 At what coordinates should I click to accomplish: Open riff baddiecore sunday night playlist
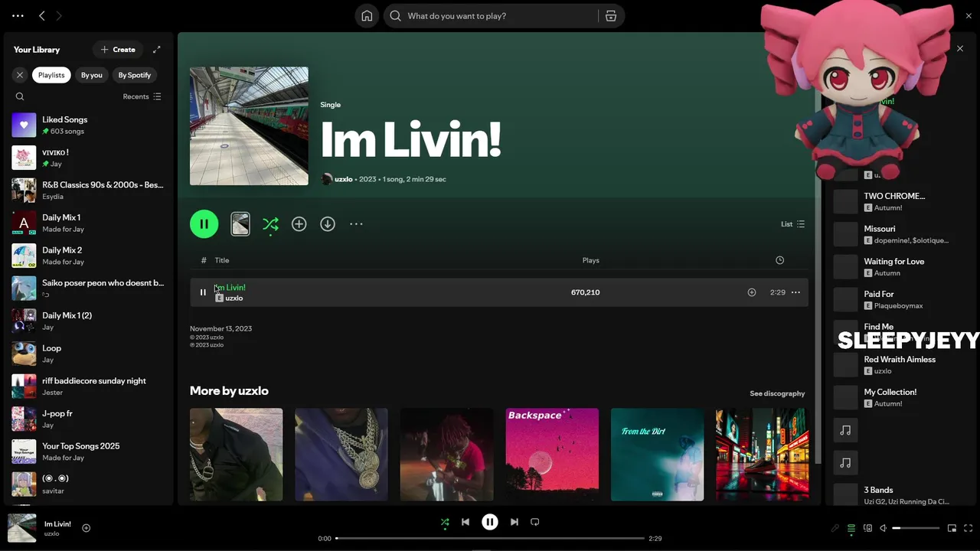89,386
